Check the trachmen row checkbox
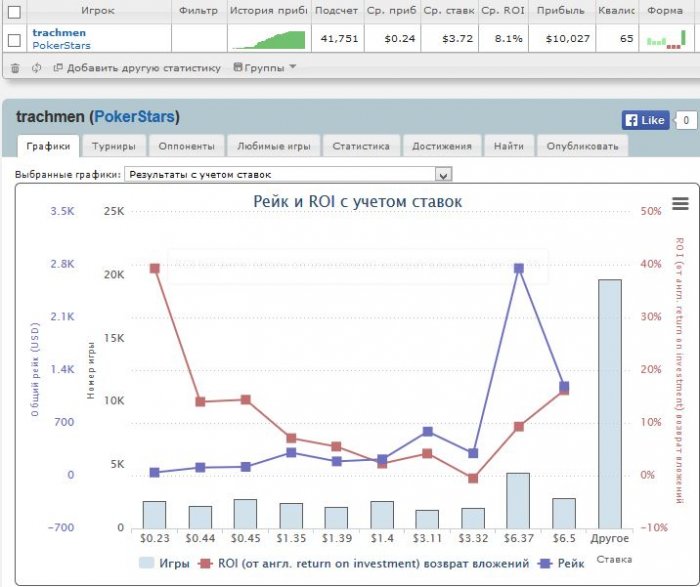 tap(14, 40)
